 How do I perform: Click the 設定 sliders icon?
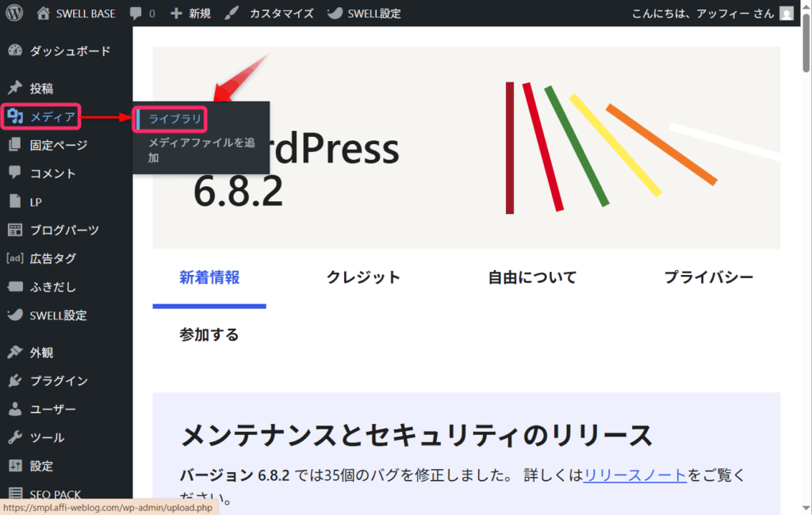click(x=15, y=466)
